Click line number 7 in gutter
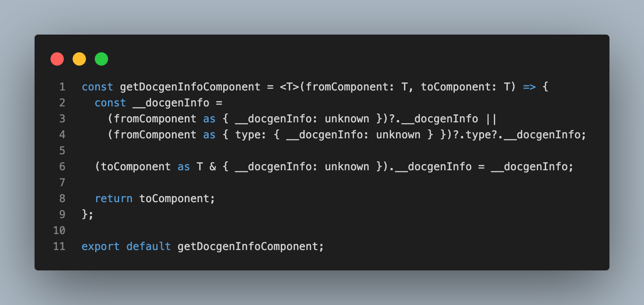This screenshot has height=305, width=644. [x=62, y=183]
